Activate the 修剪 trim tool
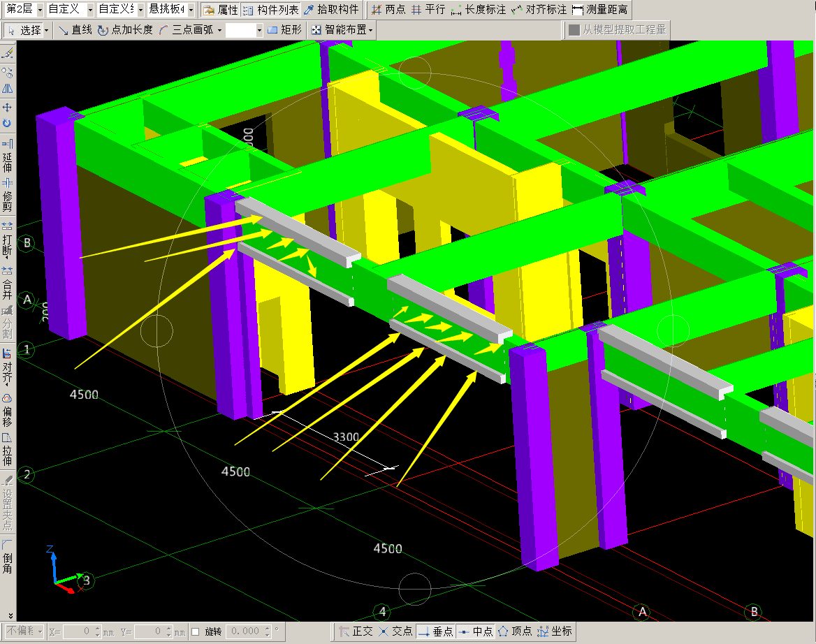Image resolution: width=816 pixels, height=644 pixels. [x=7, y=195]
